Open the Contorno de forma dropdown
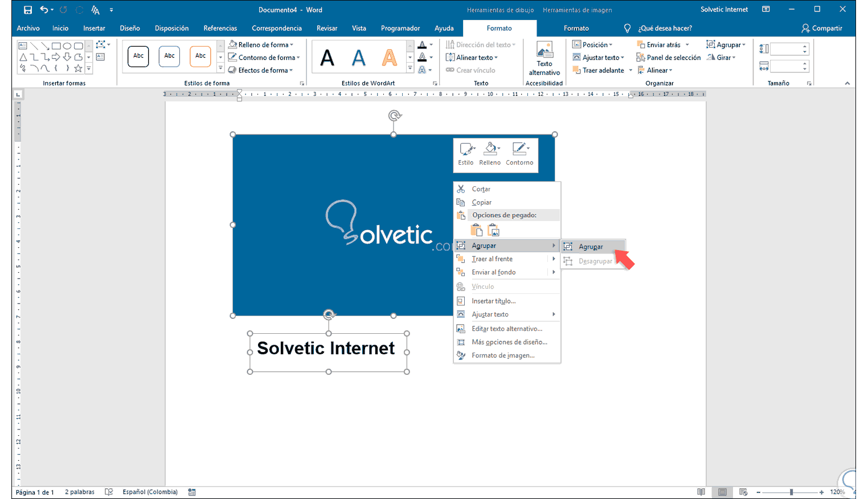The height and width of the screenshot is (499, 868). click(x=264, y=58)
